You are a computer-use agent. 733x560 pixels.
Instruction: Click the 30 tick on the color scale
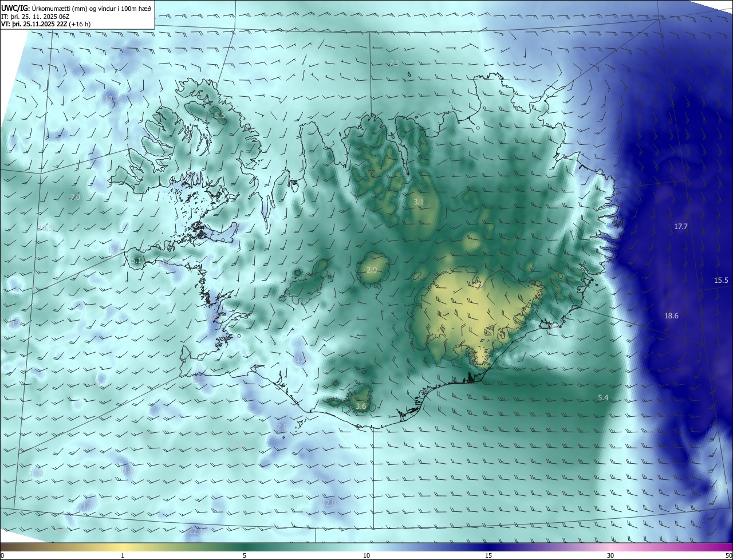pos(610,555)
